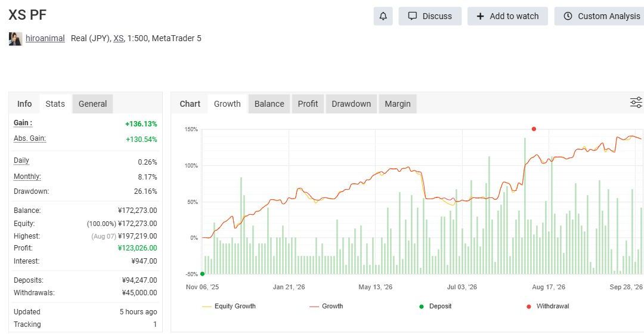Open chart settings sliders icon
This screenshot has height=334, width=644.
[x=636, y=103]
